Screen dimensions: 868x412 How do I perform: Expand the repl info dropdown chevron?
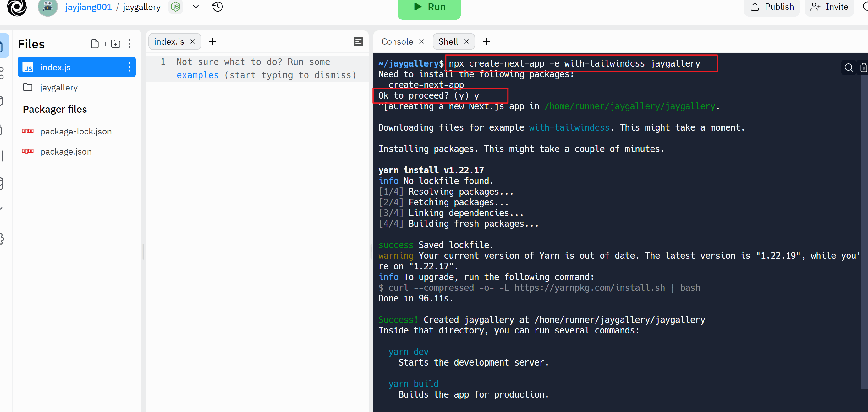[195, 6]
